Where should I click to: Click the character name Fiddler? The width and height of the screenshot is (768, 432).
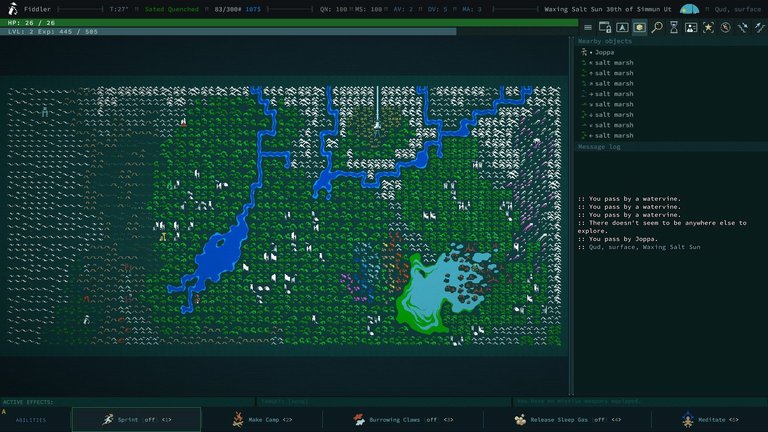click(37, 9)
